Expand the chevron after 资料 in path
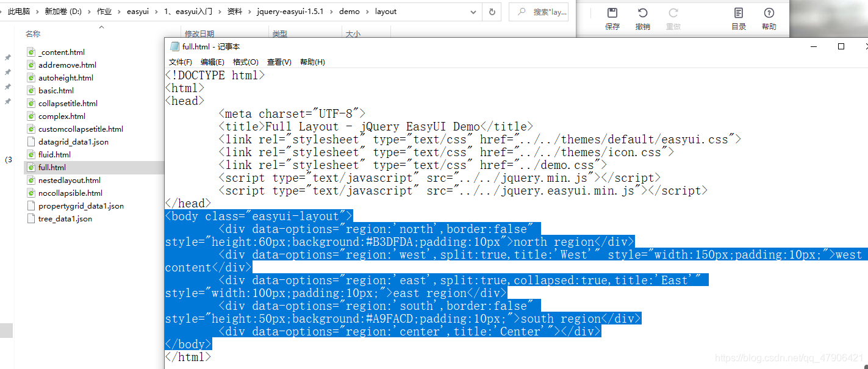Viewport: 868px width, 369px height. point(249,12)
